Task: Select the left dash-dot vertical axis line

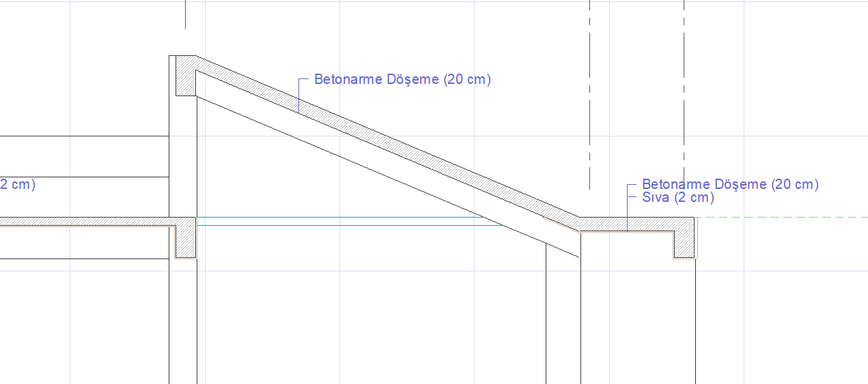Action: (590, 102)
